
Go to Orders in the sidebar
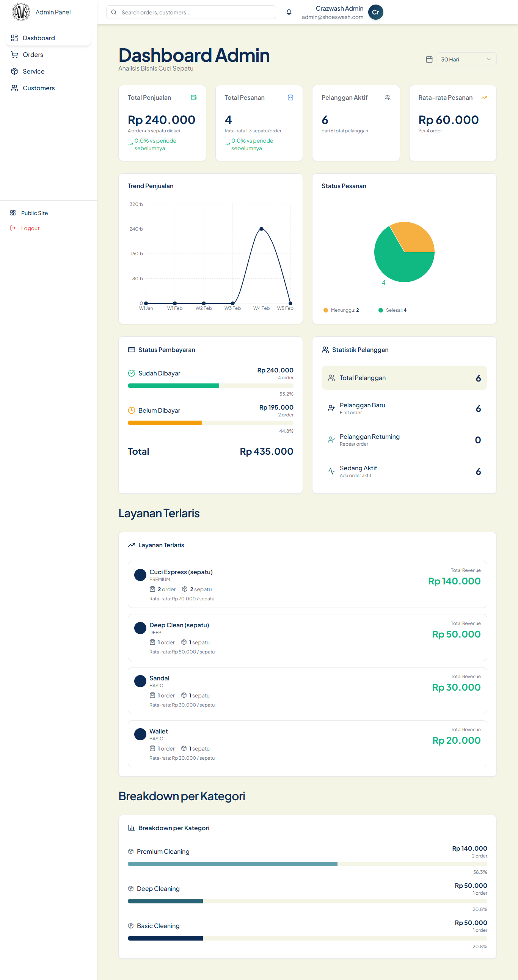pos(48,55)
